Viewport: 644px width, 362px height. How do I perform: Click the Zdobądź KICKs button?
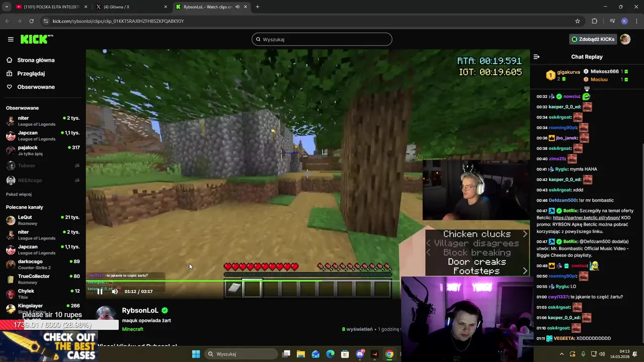(x=593, y=39)
